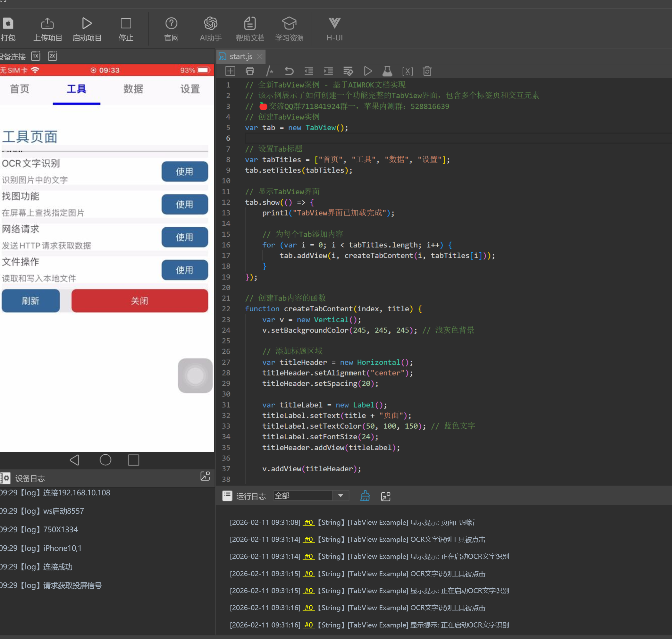Toggle the 2X device scale button
The height and width of the screenshot is (639, 672).
tap(53, 56)
